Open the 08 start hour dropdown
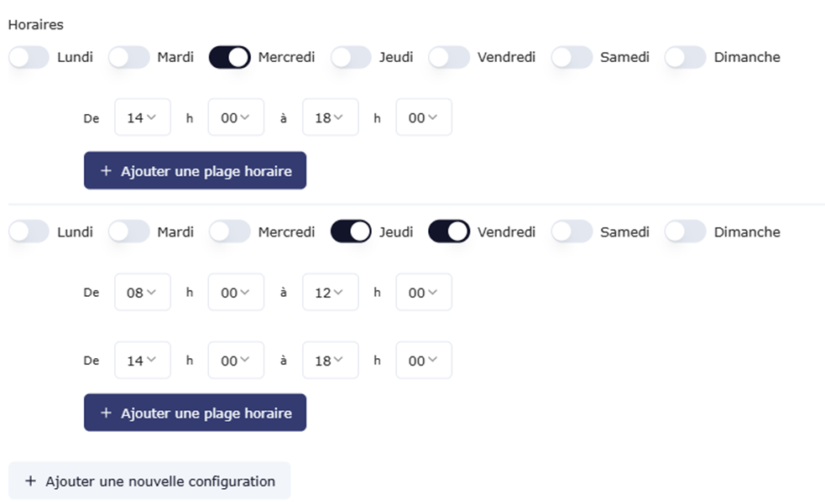Viewport: 825px width, 504px height. (143, 292)
